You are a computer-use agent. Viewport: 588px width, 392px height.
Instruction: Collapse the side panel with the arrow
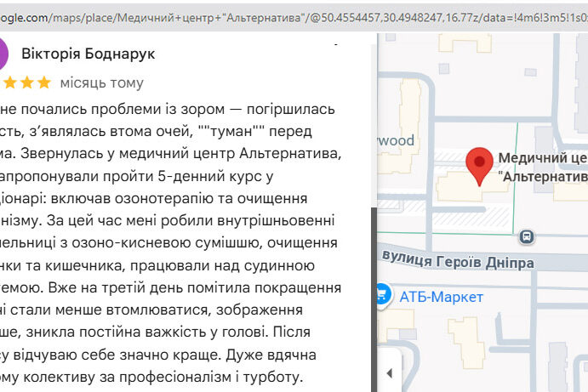pos(390,373)
